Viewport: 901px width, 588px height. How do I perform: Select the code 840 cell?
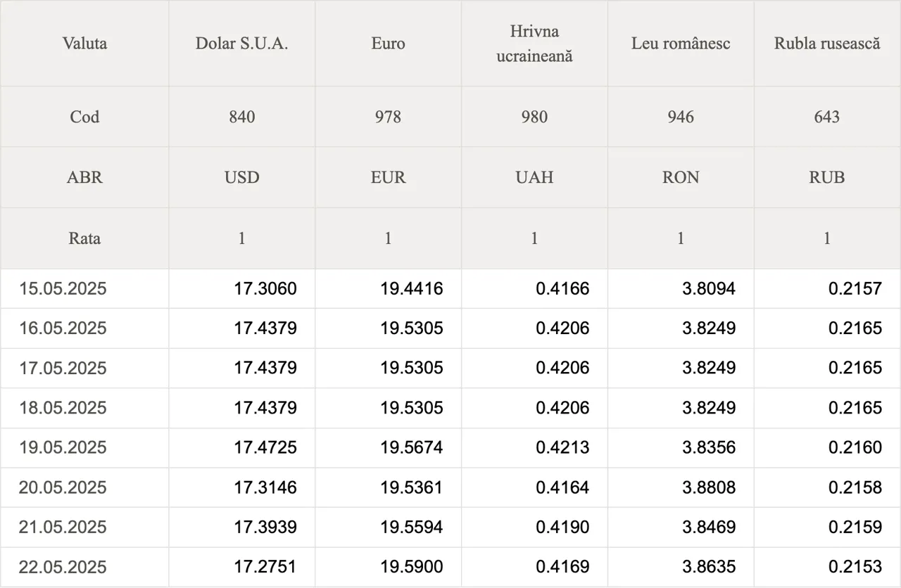coord(241,117)
